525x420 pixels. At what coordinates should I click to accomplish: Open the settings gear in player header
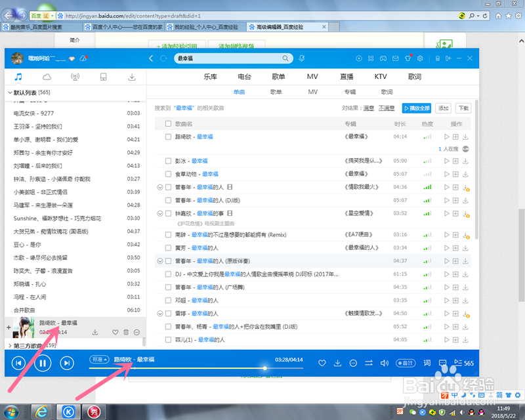[420, 58]
